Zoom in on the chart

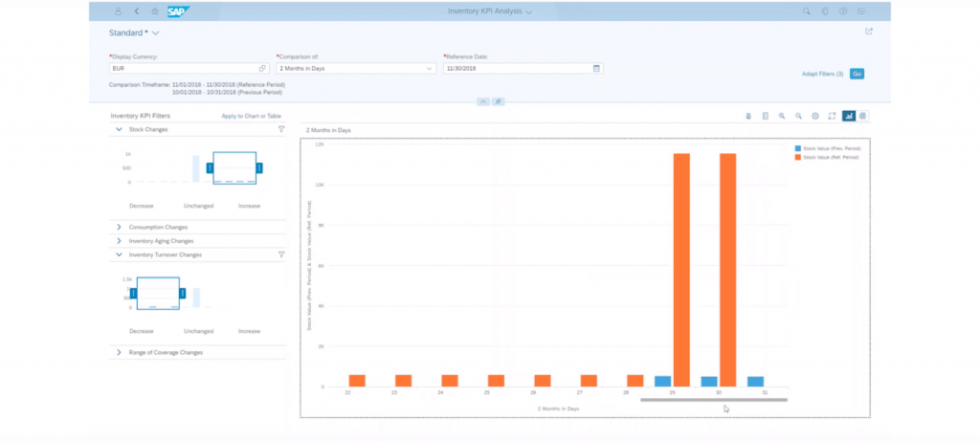pos(782,116)
